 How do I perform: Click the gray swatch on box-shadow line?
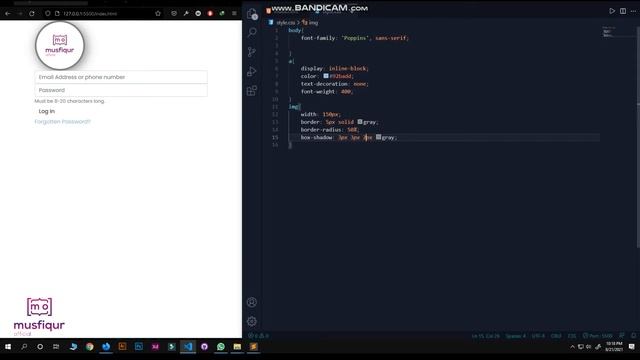click(378, 137)
